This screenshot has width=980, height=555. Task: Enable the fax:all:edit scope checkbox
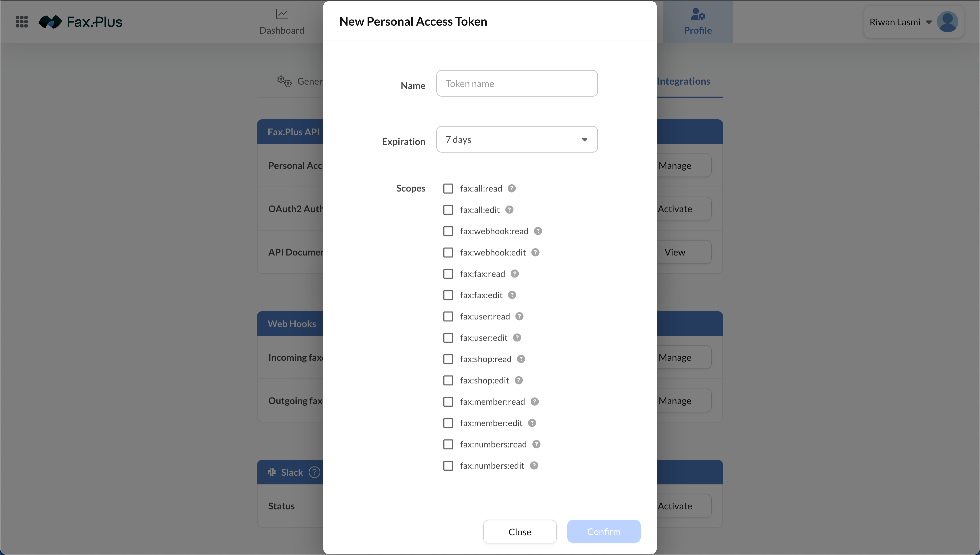[x=448, y=210]
